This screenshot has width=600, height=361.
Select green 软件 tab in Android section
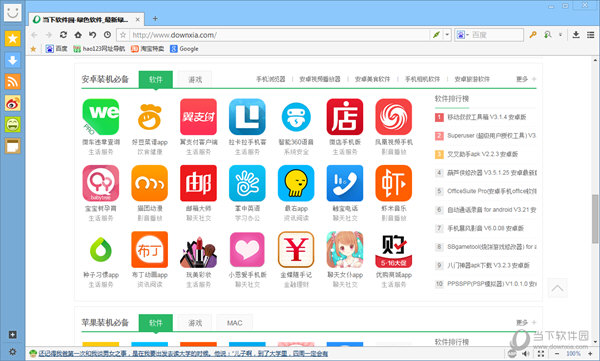point(156,80)
